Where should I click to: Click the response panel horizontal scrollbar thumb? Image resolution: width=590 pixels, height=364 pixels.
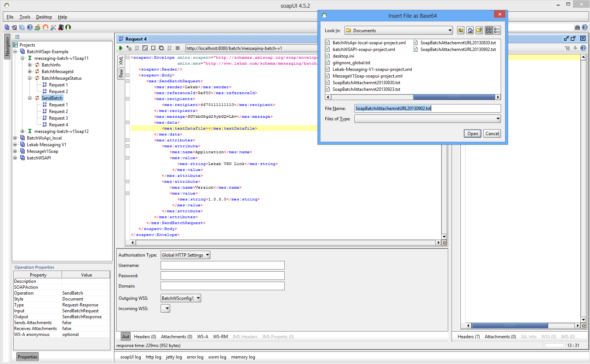(x=510, y=326)
